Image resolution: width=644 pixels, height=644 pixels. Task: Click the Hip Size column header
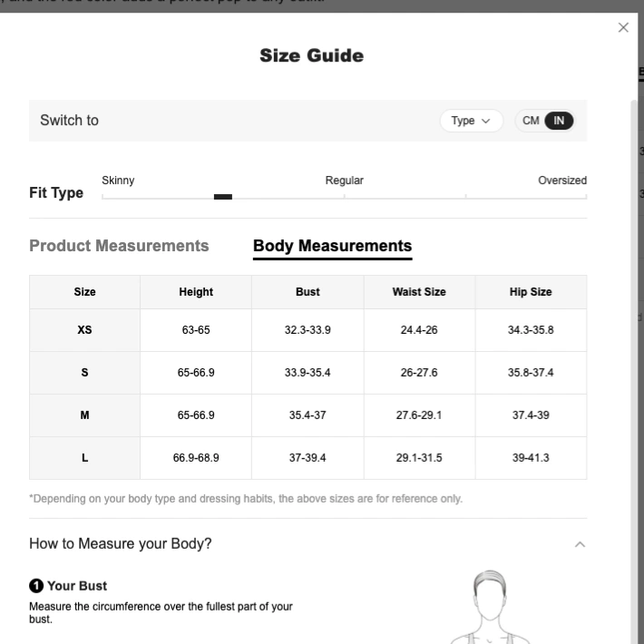point(531,292)
